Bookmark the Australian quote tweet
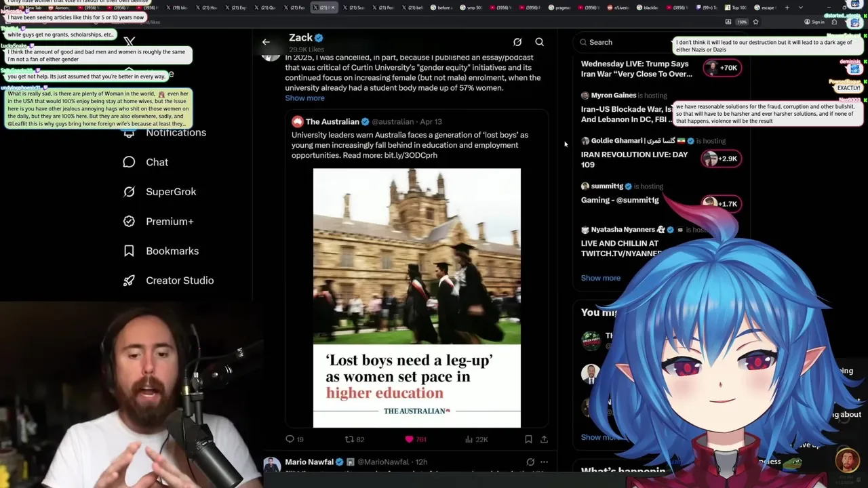The image size is (868, 488). [x=528, y=439]
